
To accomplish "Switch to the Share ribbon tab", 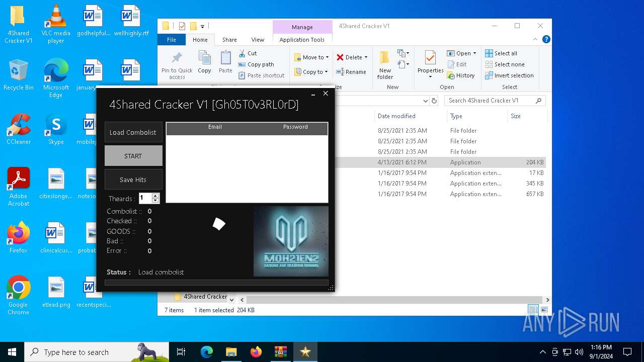I will coord(229,40).
